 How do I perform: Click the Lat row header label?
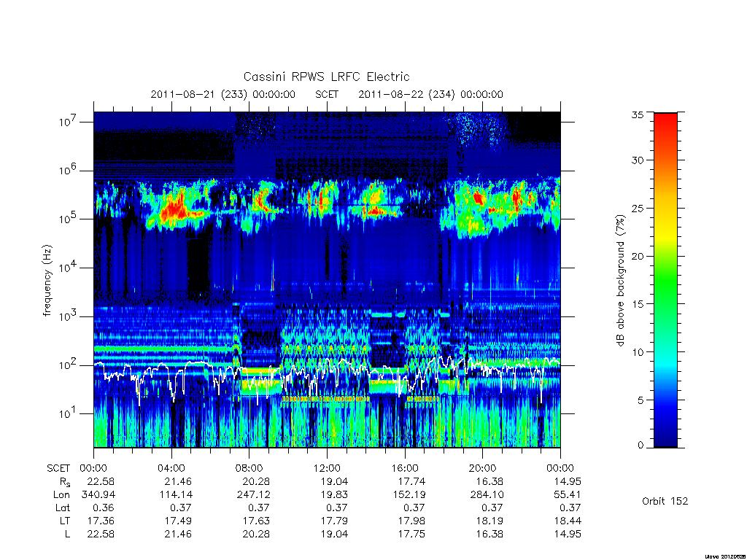[x=63, y=508]
